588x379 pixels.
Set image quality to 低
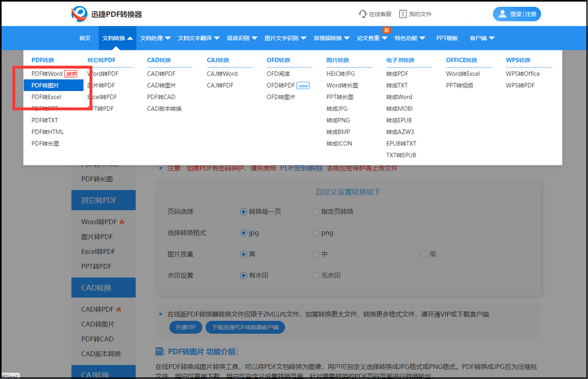coord(424,254)
